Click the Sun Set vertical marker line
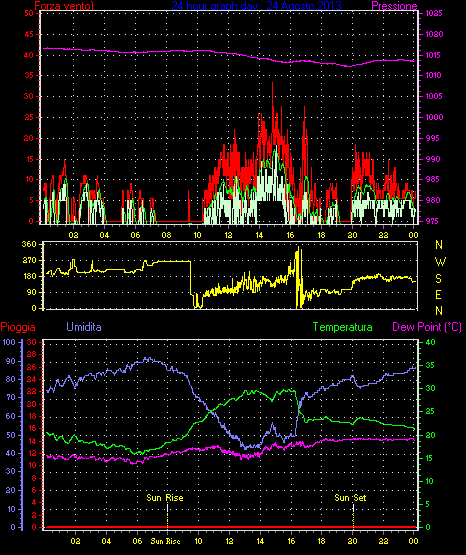The width and height of the screenshot is (466, 555). (353, 516)
